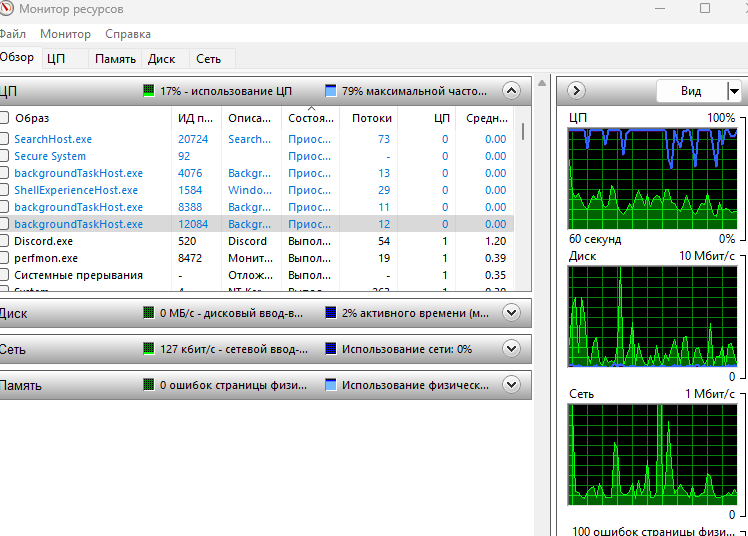Click the green memory hard faults indicator
748x536 pixels.
[x=149, y=385]
